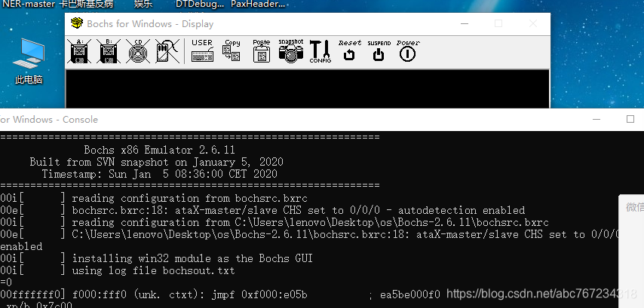The width and height of the screenshot is (644, 308).
Task: Maximize the Bochs Display window
Action: point(498,24)
